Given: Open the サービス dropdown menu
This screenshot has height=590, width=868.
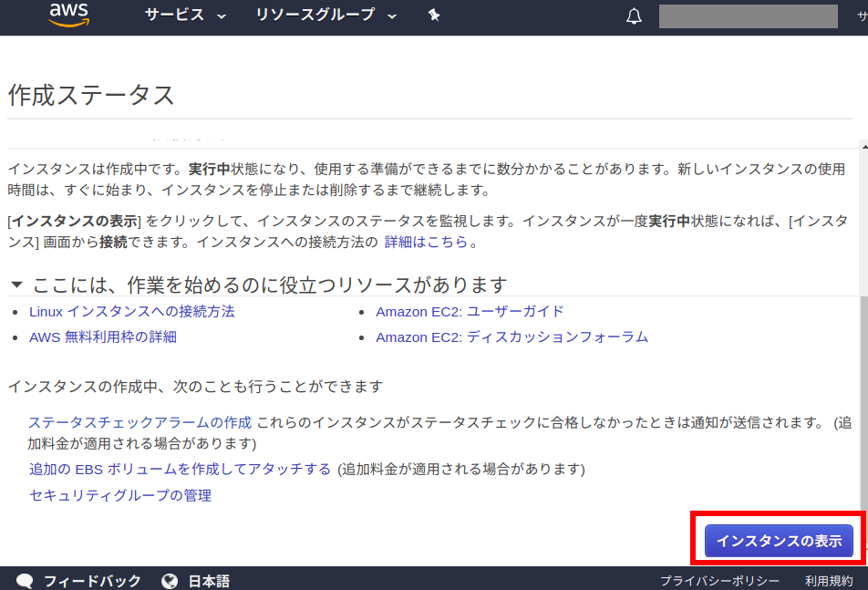Looking at the screenshot, I should tap(185, 15).
